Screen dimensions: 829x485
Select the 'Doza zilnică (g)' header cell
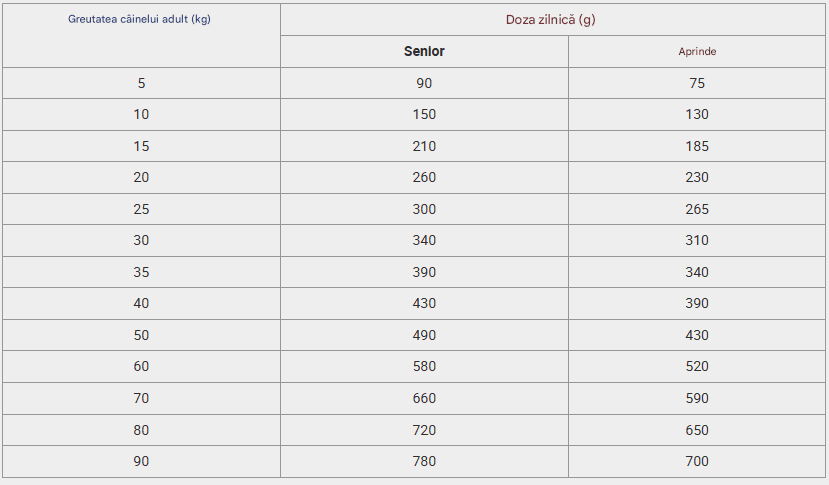click(550, 20)
